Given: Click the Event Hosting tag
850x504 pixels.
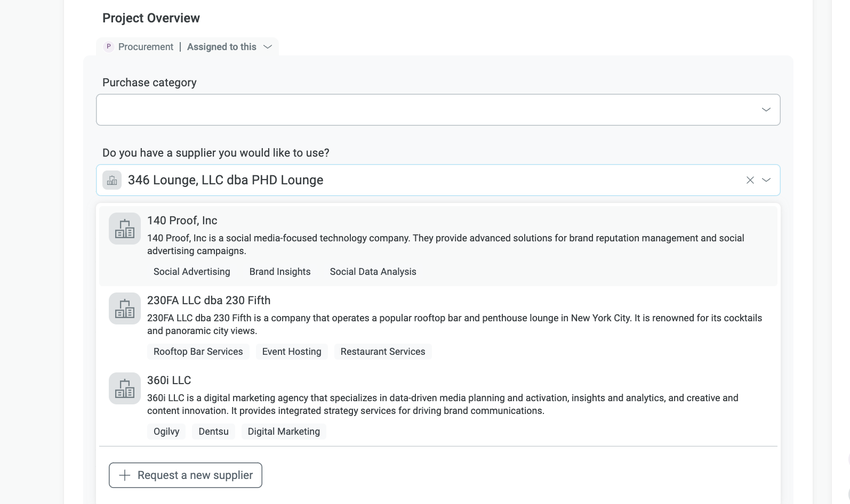Looking at the screenshot, I should 292,352.
